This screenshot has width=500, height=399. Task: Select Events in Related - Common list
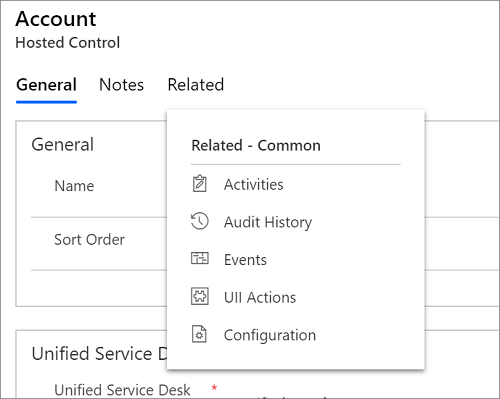point(245,260)
